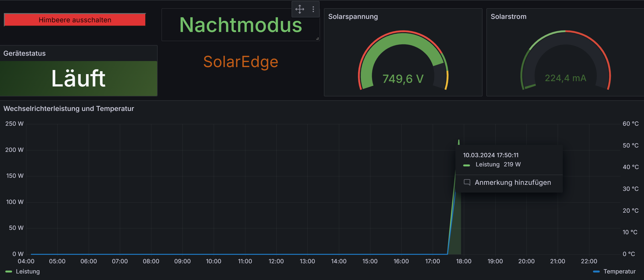Click the 749,6 V gauge value
The height and width of the screenshot is (280, 644).
403,79
